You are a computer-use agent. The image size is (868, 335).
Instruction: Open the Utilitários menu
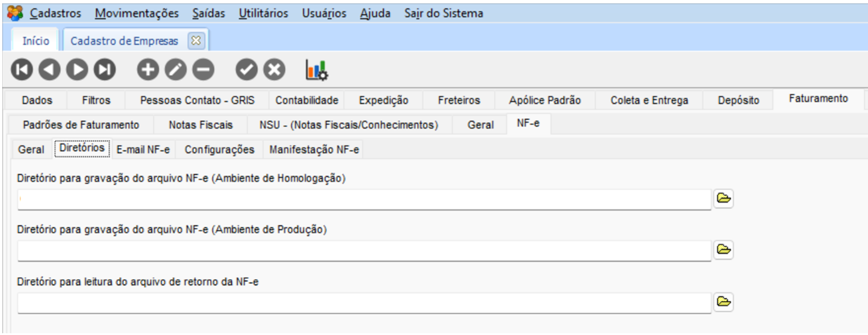pyautogui.click(x=263, y=13)
